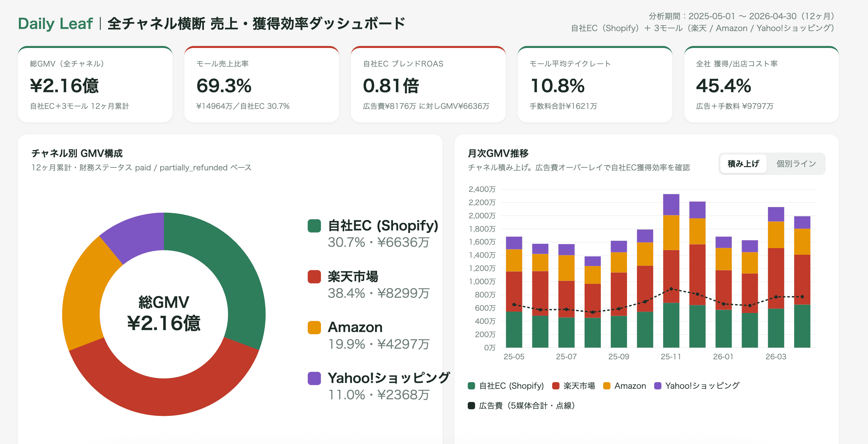The width and height of the screenshot is (868, 444).
Task: Click the 25-09 stacked bar
Action: point(619,294)
